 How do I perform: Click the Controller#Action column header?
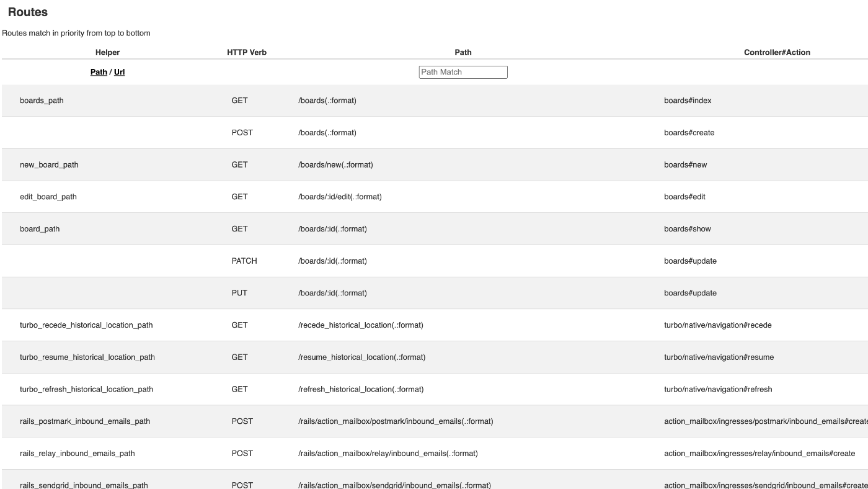point(777,52)
